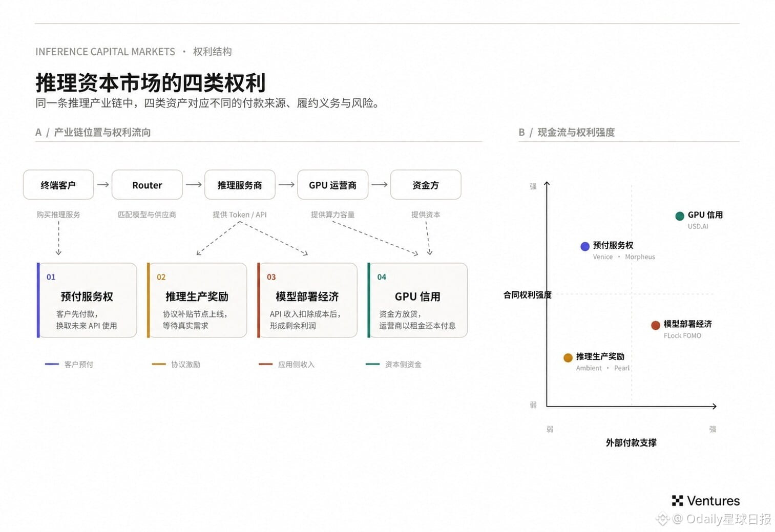Click the 客户预付 legend line

[x=52, y=364]
